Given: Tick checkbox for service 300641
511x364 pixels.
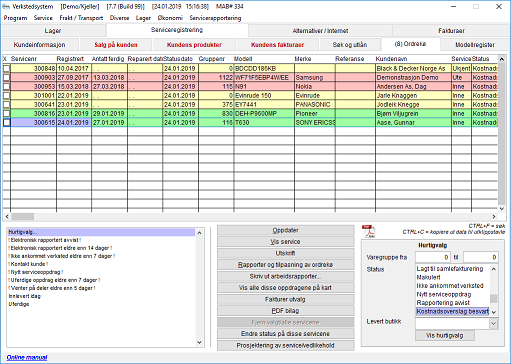Looking at the screenshot, I should pos(6,104).
